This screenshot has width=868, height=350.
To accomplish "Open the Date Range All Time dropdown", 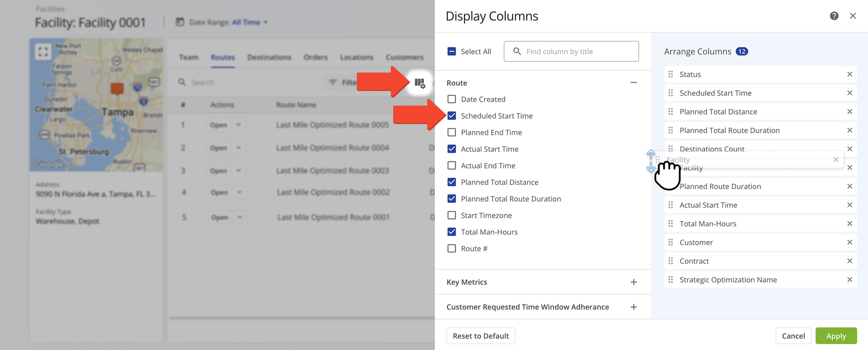I will click(x=249, y=22).
